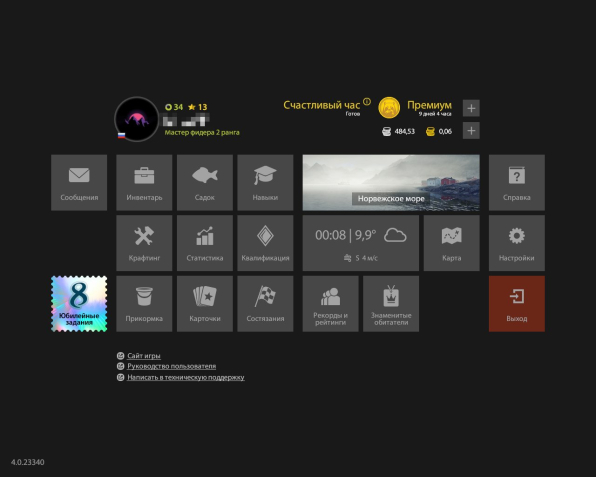Open Прикормка bucket tile

click(144, 304)
